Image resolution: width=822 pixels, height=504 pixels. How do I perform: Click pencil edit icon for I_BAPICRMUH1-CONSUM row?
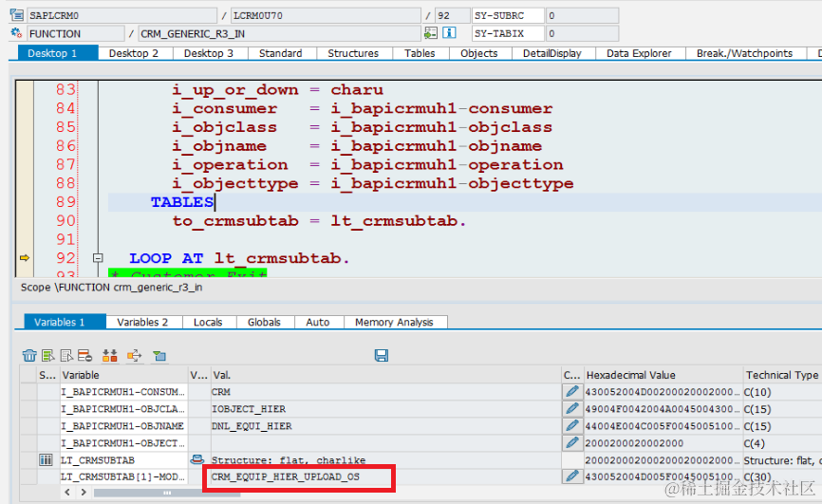coord(572,391)
